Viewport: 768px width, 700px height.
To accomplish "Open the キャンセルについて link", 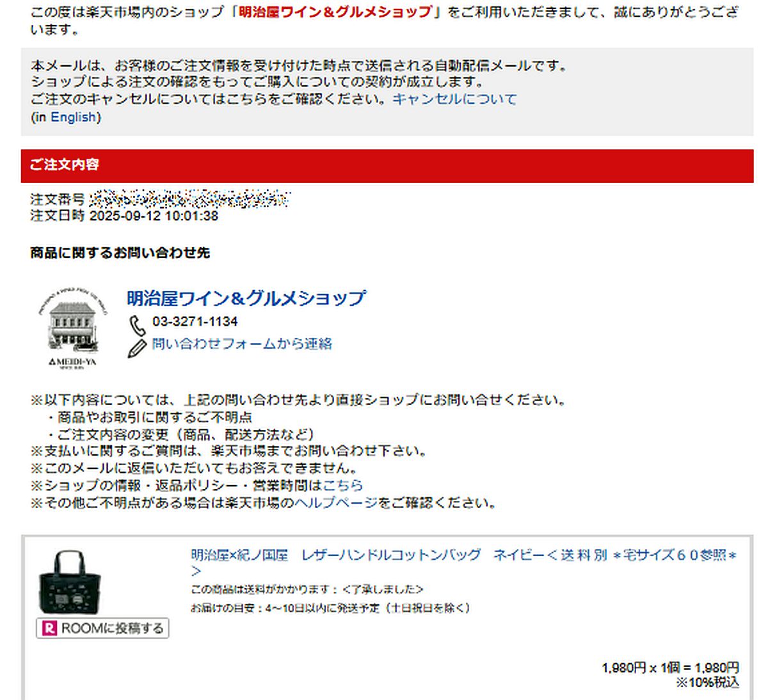I will point(454,99).
